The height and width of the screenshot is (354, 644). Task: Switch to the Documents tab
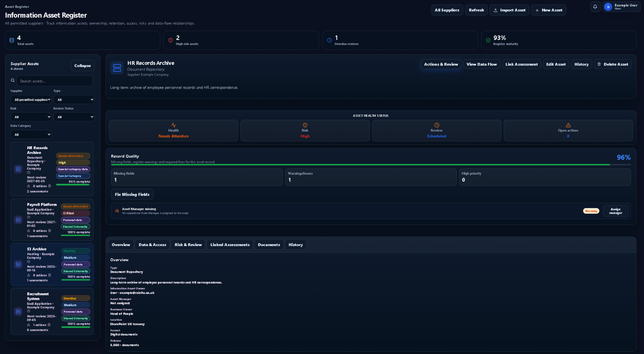click(269, 244)
